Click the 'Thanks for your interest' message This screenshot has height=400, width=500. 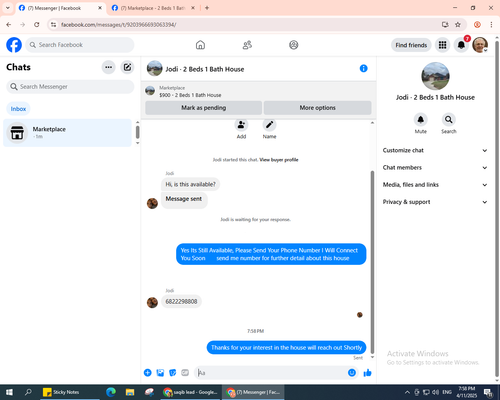tap(286, 348)
